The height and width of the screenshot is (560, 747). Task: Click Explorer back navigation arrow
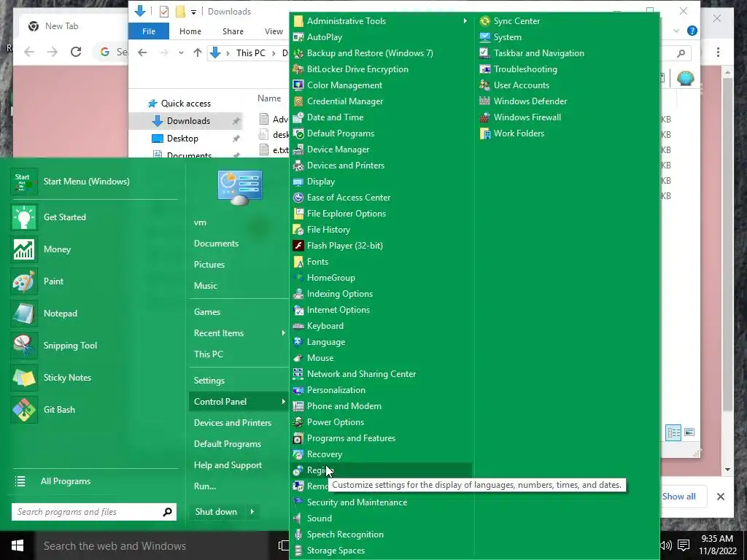pos(142,52)
